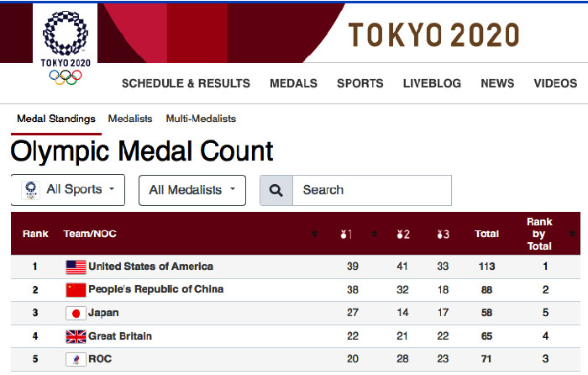Focus the Search input field
The width and height of the screenshot is (588, 375).
[x=372, y=190]
